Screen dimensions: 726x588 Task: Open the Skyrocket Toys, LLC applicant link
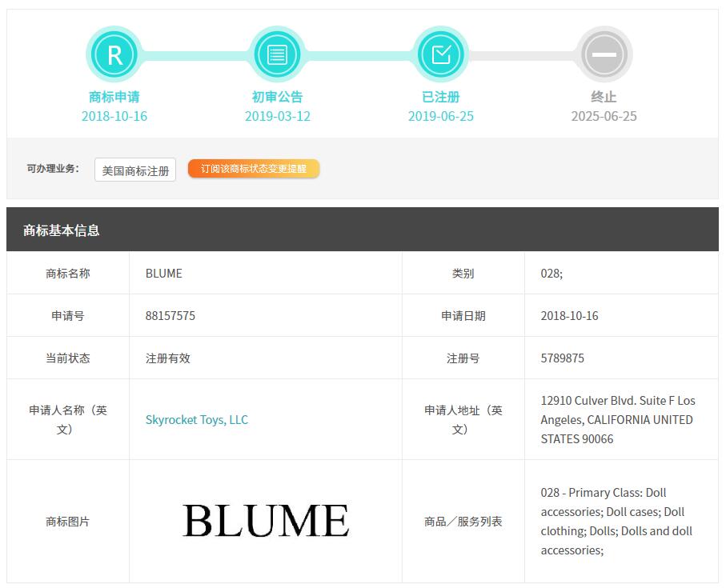tap(197, 420)
